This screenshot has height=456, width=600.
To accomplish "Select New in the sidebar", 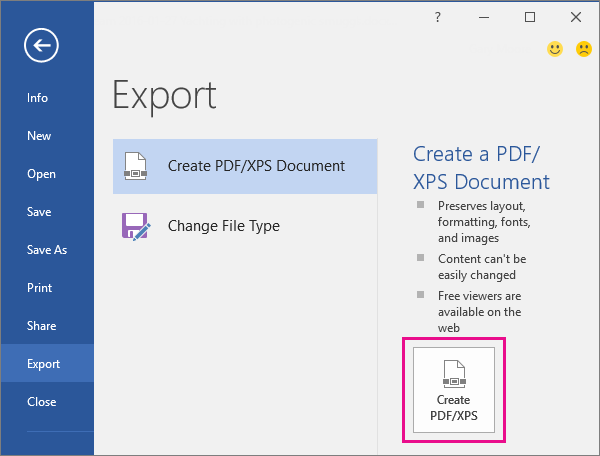I will click(39, 136).
